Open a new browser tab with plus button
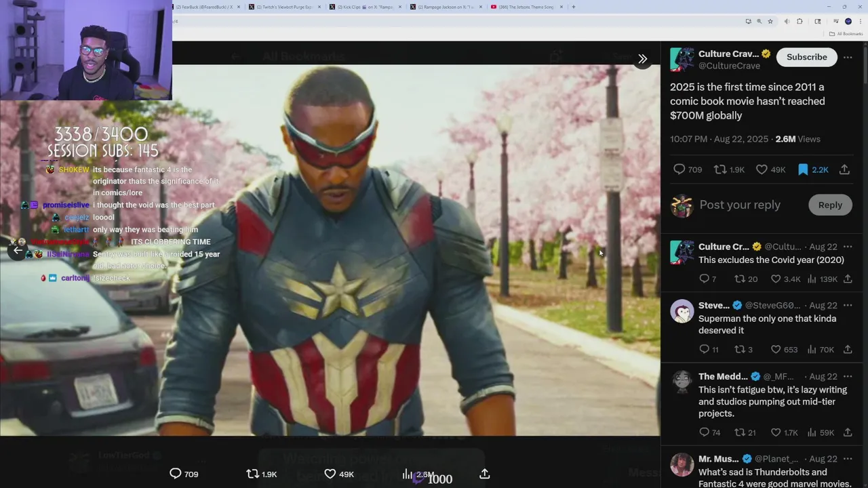The image size is (868, 488). [574, 7]
